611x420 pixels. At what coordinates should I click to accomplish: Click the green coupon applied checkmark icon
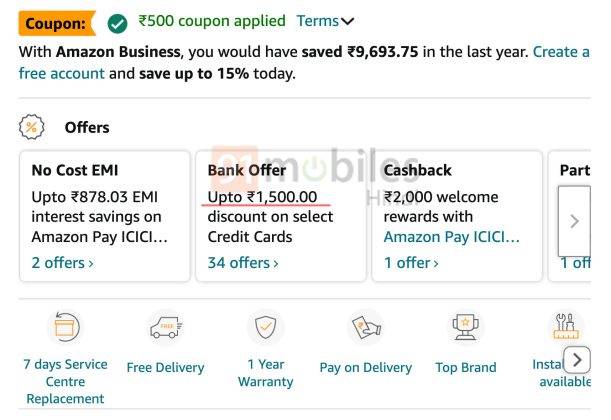coord(117,23)
